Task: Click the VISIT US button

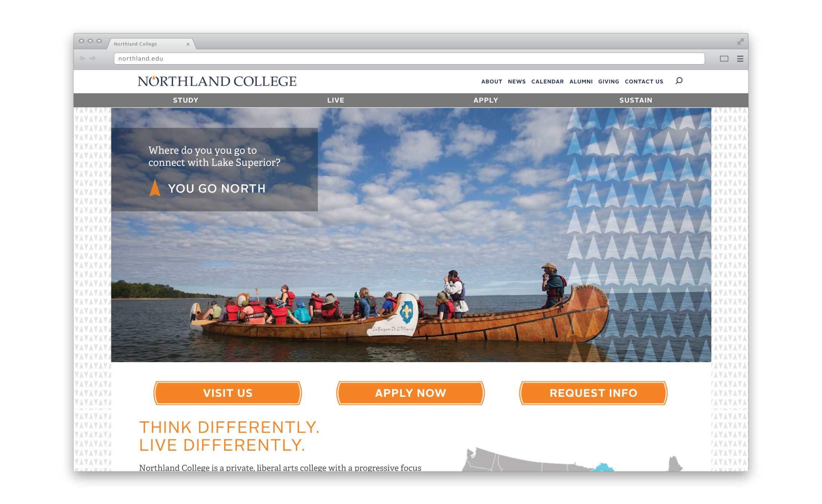Action: (228, 392)
